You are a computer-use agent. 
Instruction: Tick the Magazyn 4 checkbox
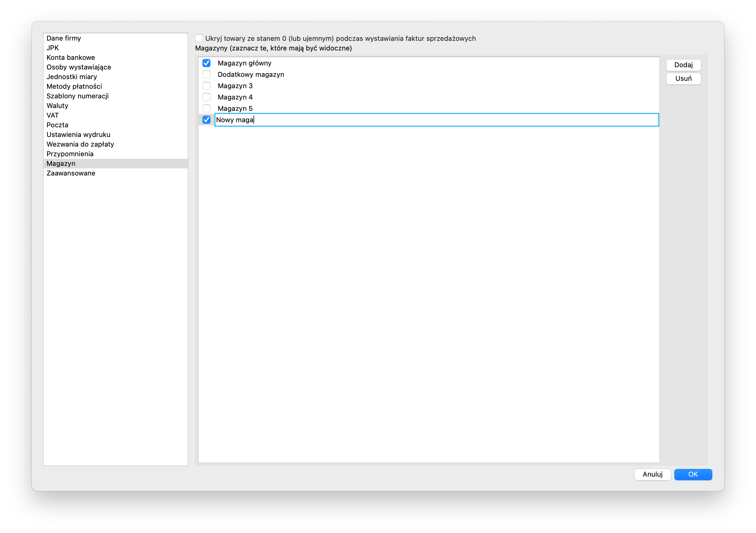coord(206,97)
